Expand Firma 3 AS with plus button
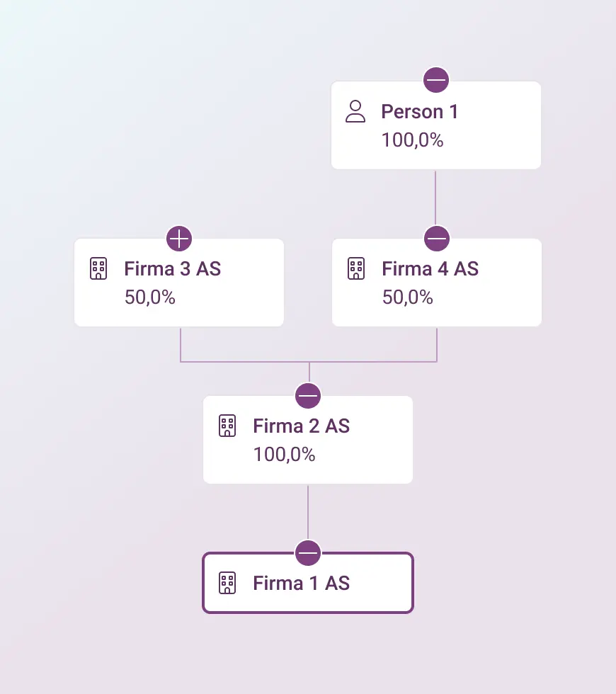 [x=179, y=239]
